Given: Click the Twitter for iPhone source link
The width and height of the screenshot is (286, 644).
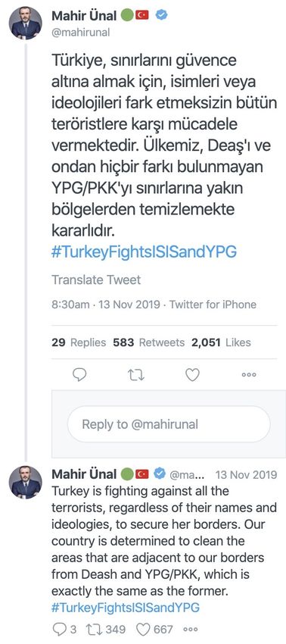Looking at the screenshot, I should 213,305.
